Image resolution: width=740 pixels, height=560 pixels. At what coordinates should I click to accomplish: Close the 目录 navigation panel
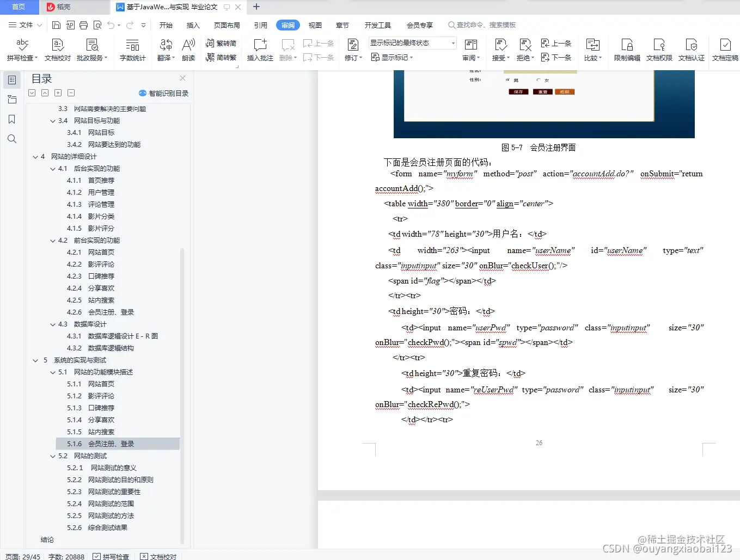coord(183,78)
